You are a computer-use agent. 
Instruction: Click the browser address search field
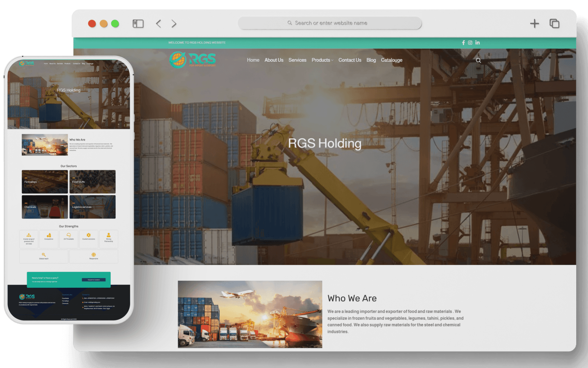point(330,23)
